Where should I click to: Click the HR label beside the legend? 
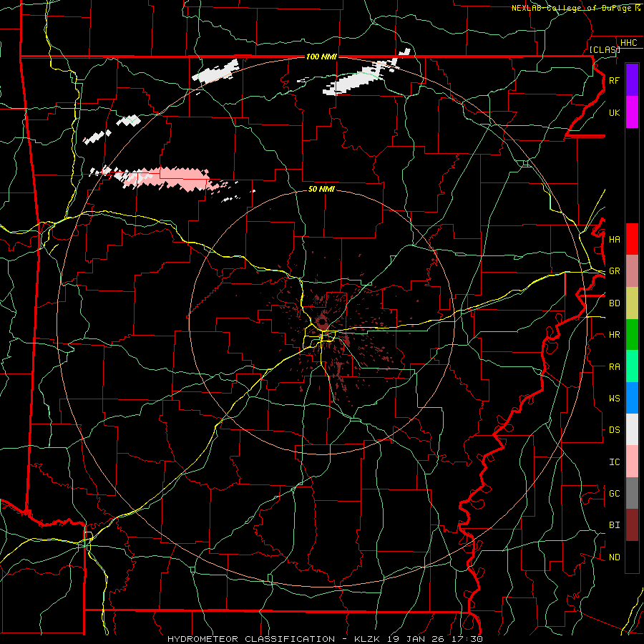614,335
